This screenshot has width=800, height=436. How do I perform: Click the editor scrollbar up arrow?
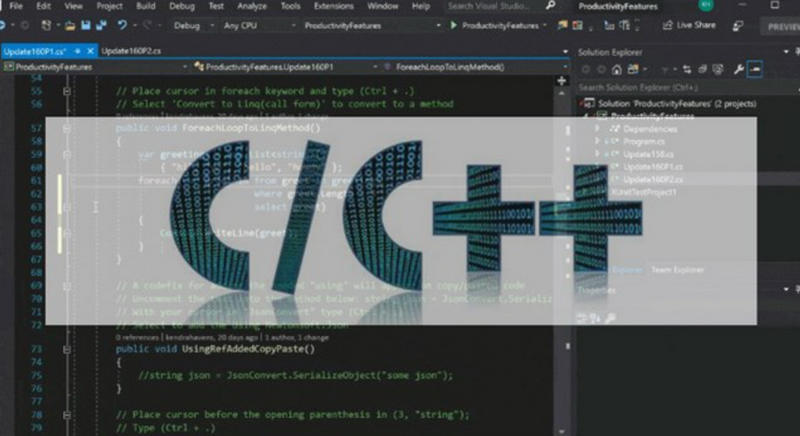[x=562, y=94]
